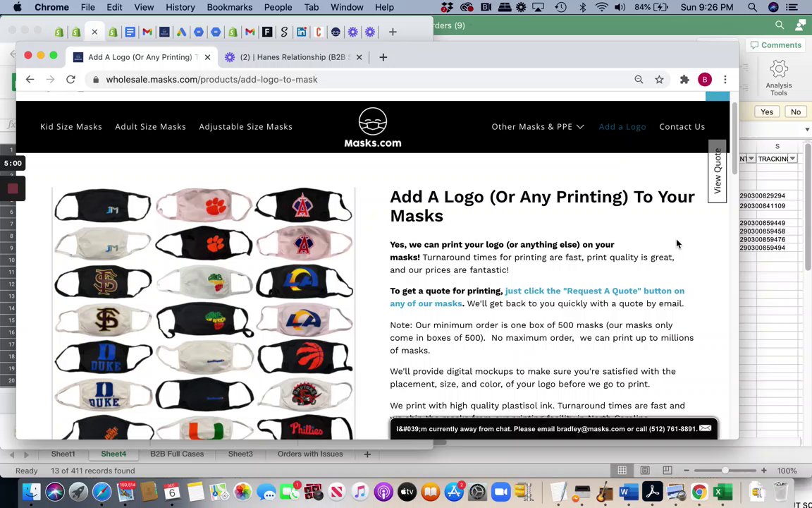812x508 pixels.
Task: Click the address bar URL field
Action: click(x=362, y=79)
